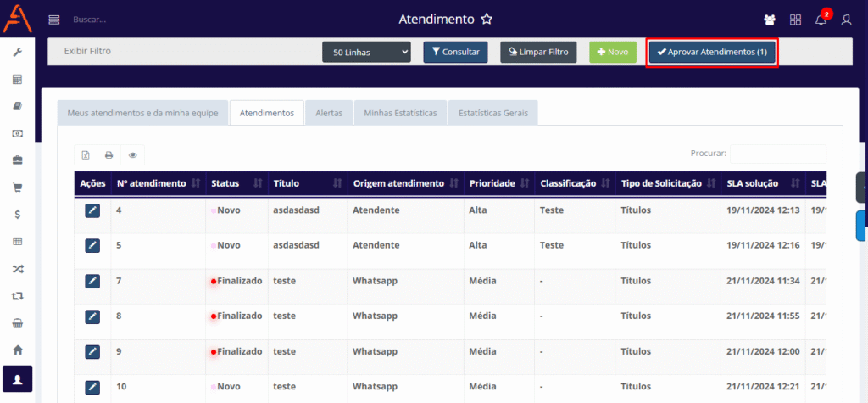Viewport: 868px width, 403px height.
Task: Sort table by Prioridade column
Action: 498,183
